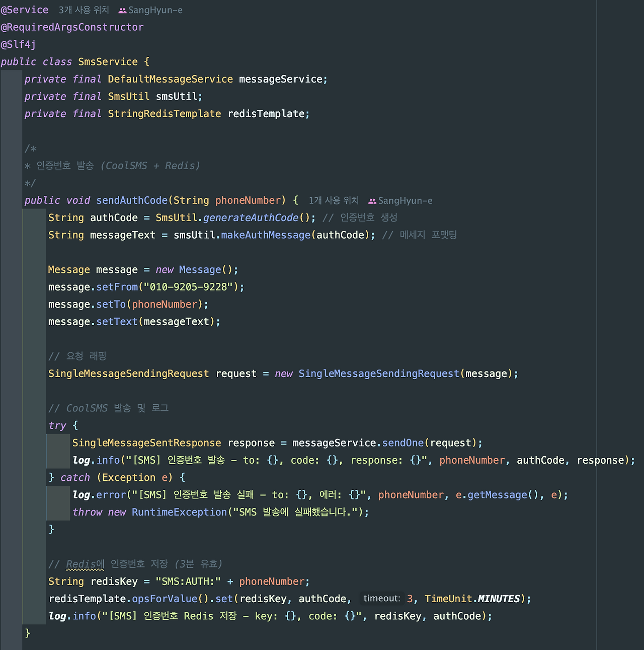Click the SangHyun-e author label next to @Service
This screenshot has width=644, height=650.
coord(155,10)
